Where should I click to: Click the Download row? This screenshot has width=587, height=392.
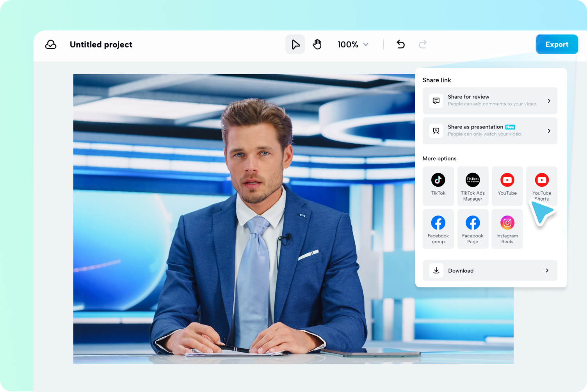pyautogui.click(x=490, y=271)
